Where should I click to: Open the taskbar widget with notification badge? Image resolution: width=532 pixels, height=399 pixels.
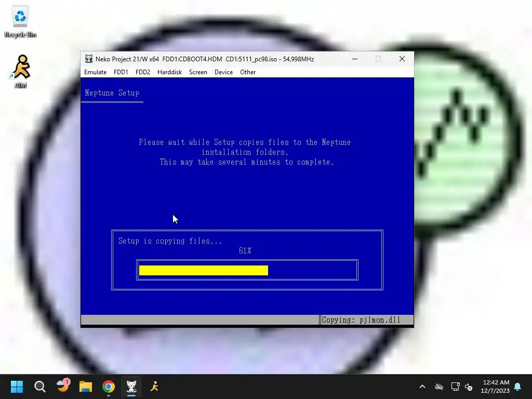point(63,386)
